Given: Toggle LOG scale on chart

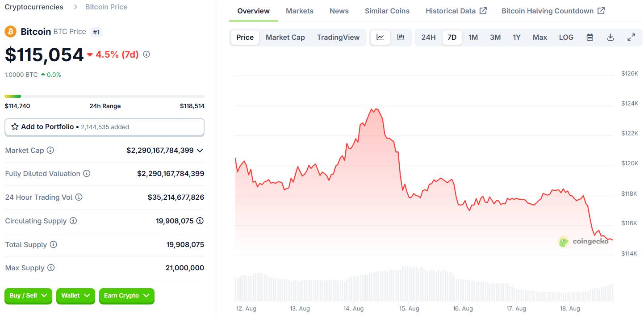Looking at the screenshot, I should [x=566, y=37].
